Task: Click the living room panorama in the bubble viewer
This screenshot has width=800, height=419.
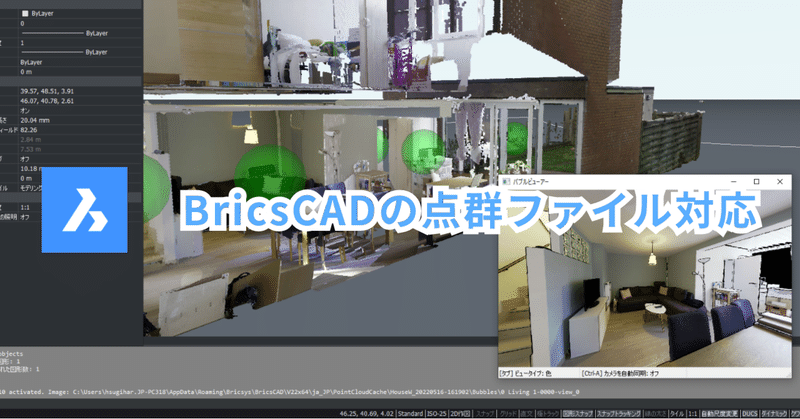Action: click(645, 278)
